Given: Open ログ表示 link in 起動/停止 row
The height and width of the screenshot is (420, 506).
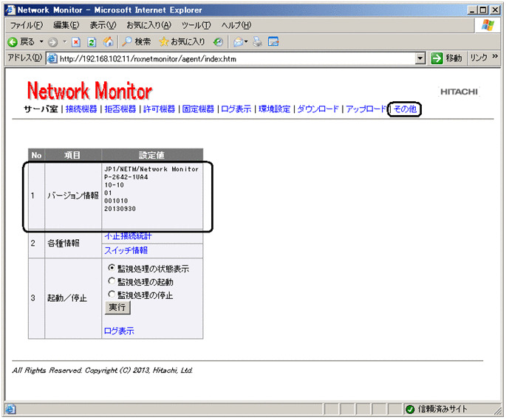Looking at the screenshot, I should click(x=119, y=331).
